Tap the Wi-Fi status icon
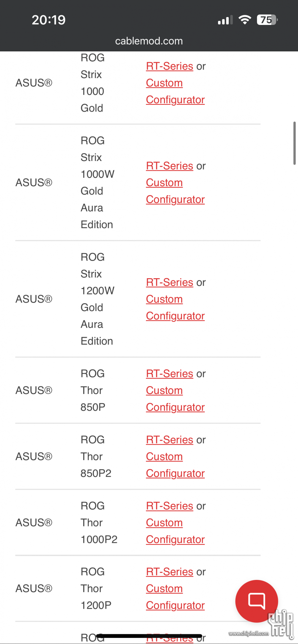This screenshot has height=644, width=298. click(x=245, y=19)
